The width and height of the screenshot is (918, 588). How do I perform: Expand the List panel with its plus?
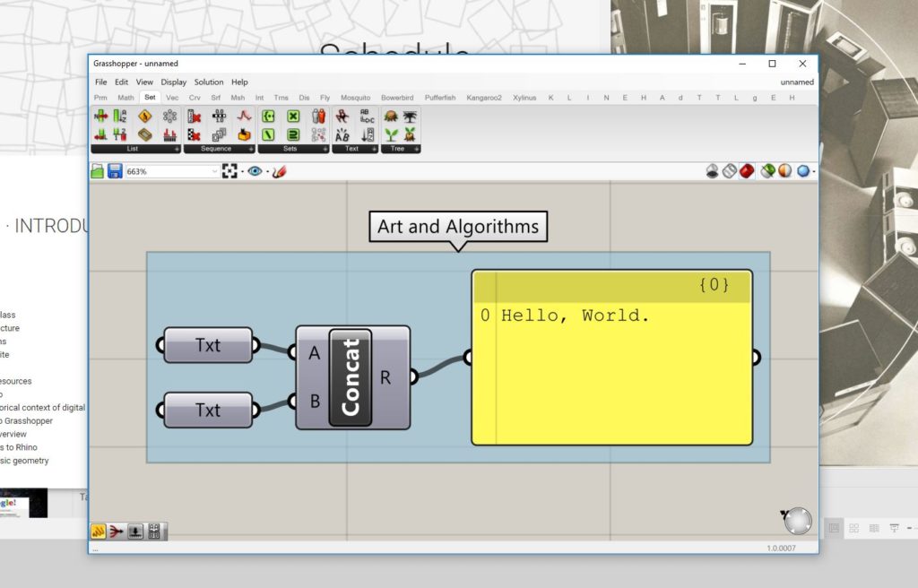coord(176,149)
